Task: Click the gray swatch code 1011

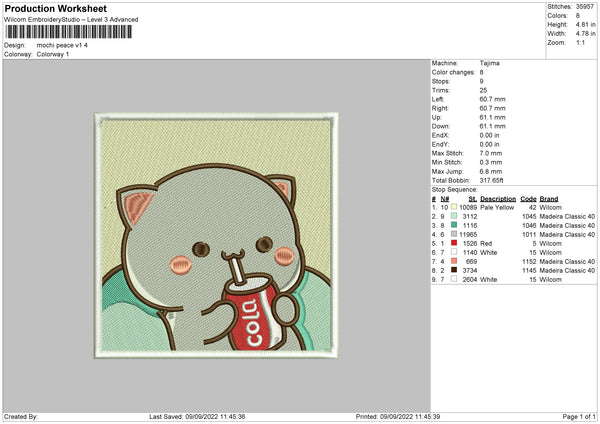Action: (454, 234)
